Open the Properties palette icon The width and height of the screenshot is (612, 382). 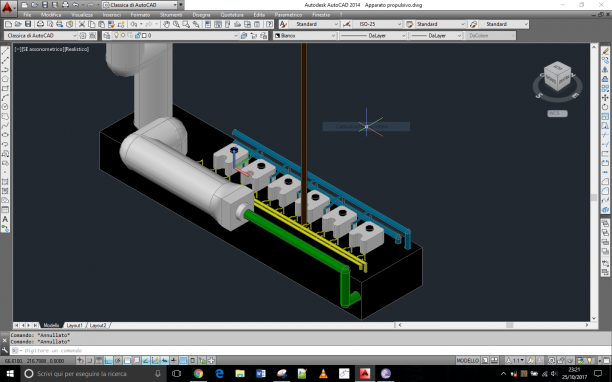(x=208, y=24)
